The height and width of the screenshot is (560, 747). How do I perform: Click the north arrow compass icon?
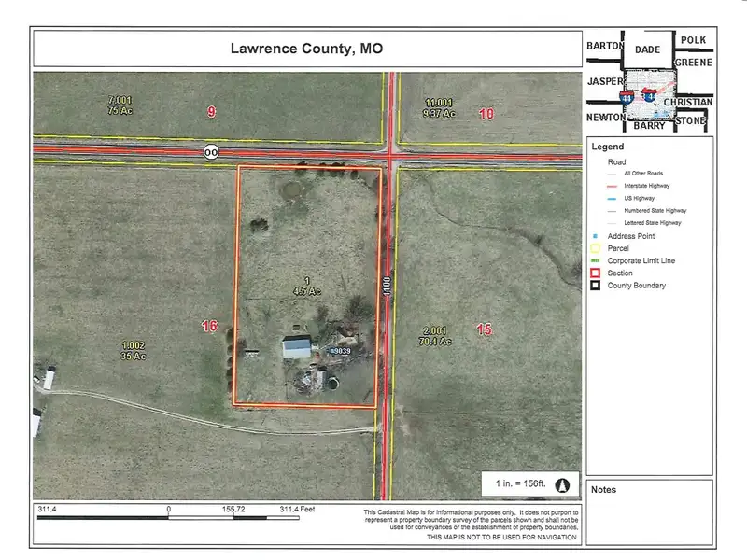click(x=563, y=484)
